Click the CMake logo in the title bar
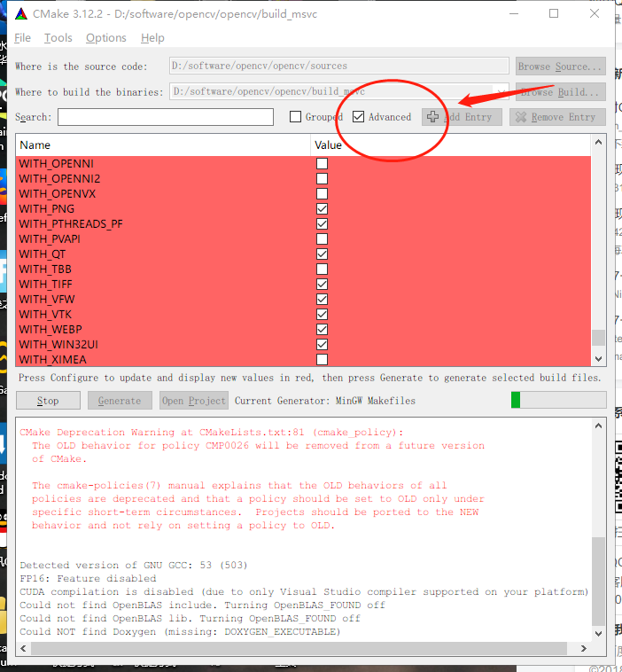 (x=21, y=13)
